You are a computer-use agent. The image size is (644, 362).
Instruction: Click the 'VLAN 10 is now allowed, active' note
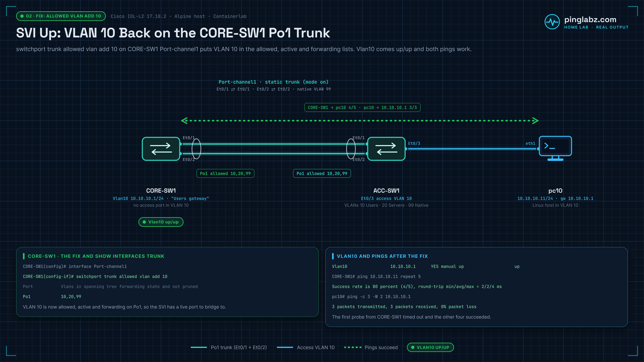pos(124,307)
